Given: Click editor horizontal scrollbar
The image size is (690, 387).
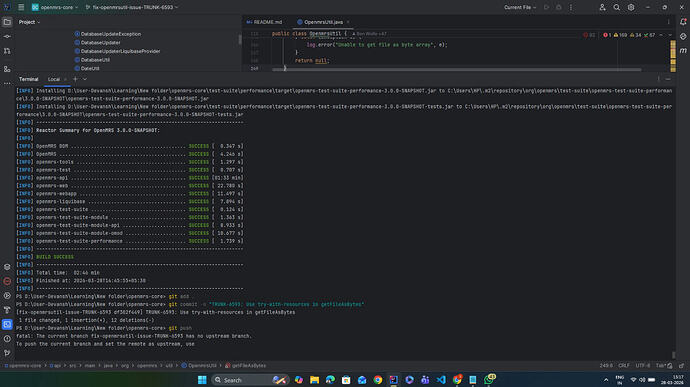Looking at the screenshot, I should 456,69.
